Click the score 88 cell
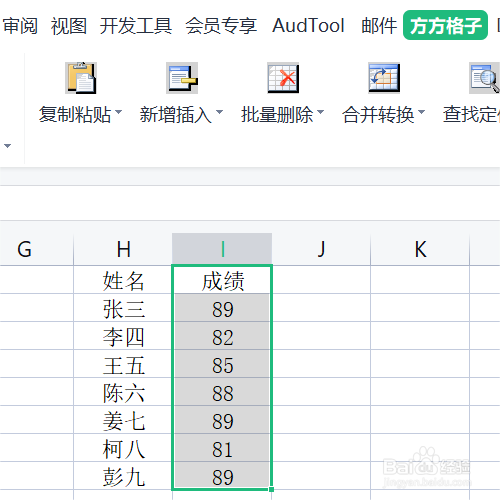 click(222, 392)
